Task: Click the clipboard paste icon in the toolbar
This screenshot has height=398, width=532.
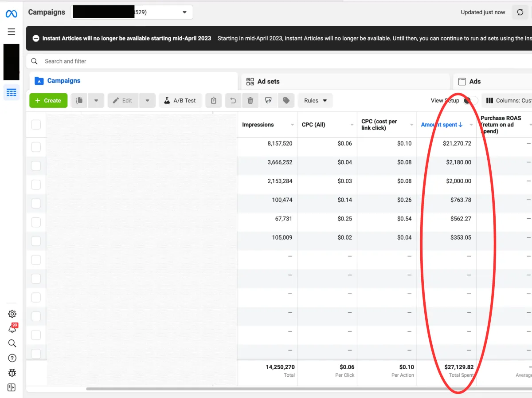Action: coord(214,101)
